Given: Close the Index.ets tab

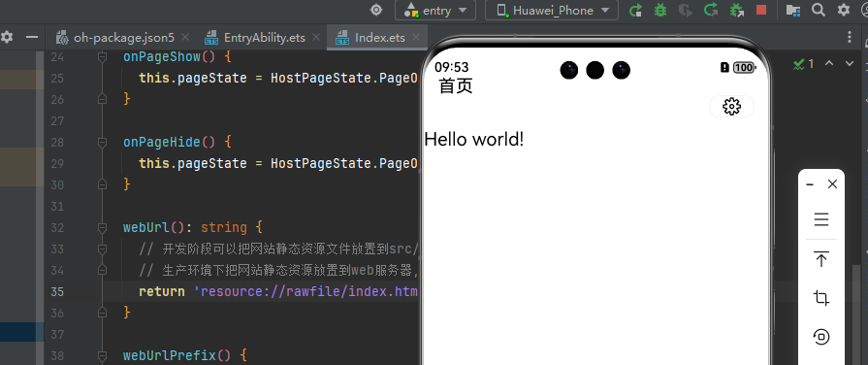Looking at the screenshot, I should coord(416,38).
